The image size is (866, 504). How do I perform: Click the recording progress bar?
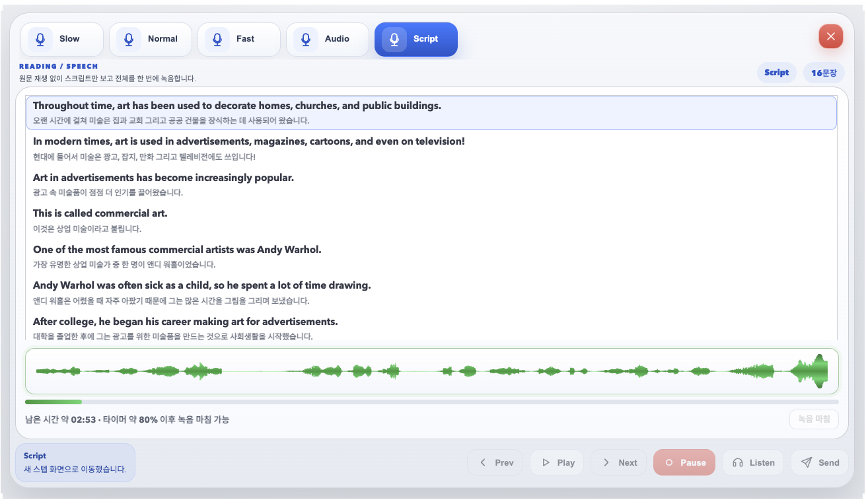coord(432,402)
